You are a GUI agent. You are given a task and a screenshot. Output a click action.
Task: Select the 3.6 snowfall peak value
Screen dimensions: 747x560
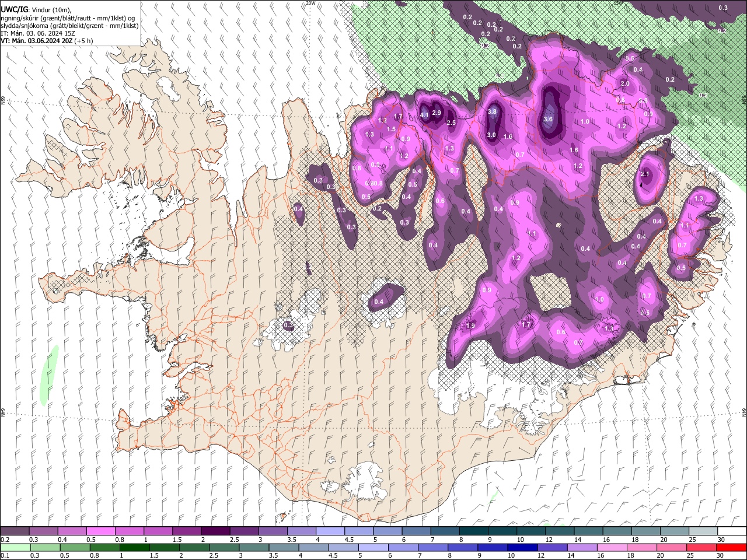[x=548, y=119]
